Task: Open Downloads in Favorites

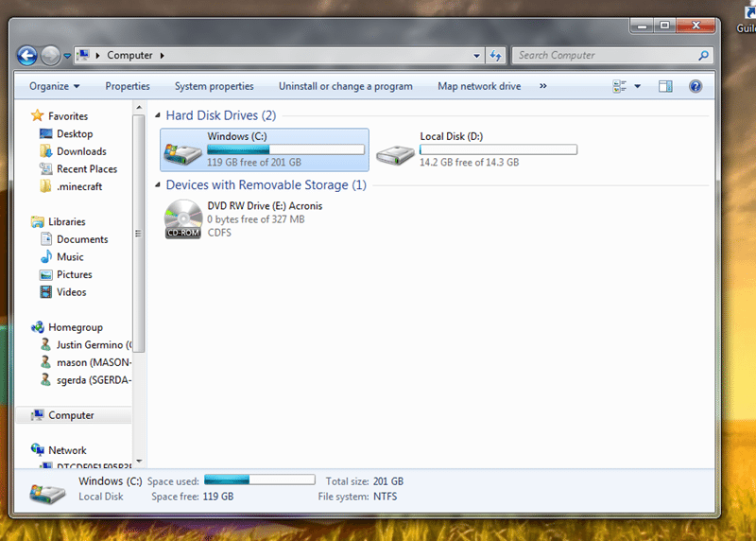Action: click(x=81, y=151)
